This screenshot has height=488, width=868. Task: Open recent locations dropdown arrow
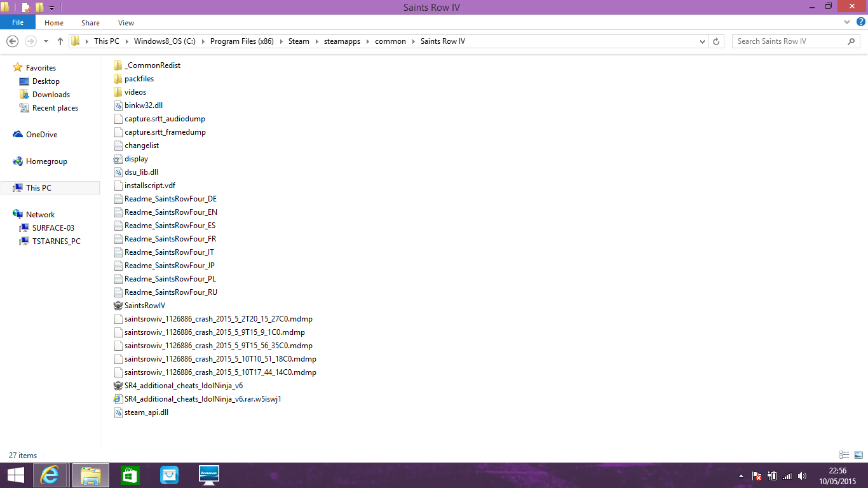point(46,41)
